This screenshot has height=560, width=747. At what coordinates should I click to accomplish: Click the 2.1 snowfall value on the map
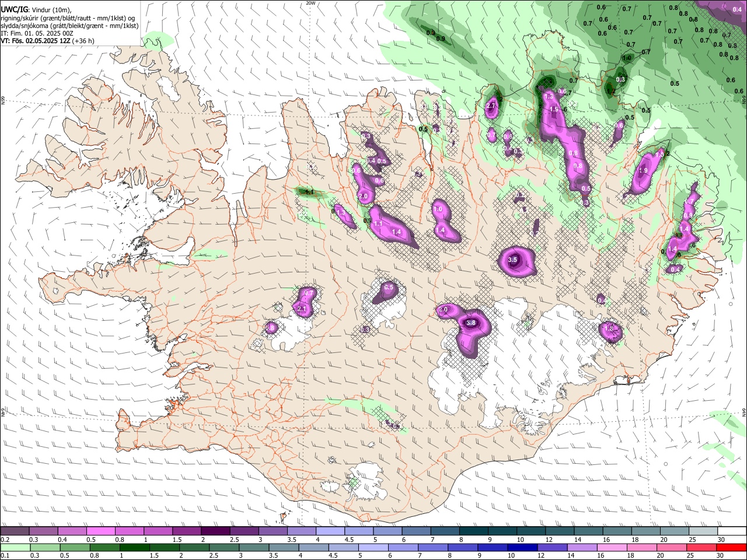[x=302, y=309]
